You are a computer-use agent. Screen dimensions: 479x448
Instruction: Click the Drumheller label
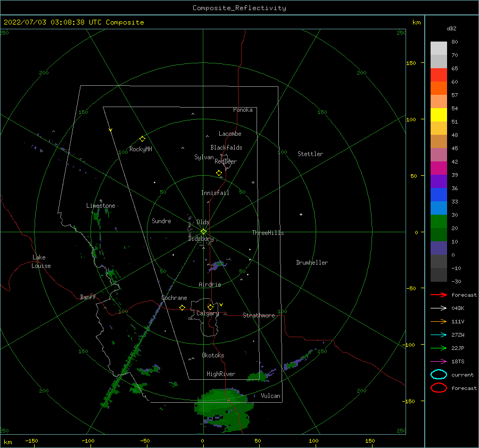click(312, 263)
